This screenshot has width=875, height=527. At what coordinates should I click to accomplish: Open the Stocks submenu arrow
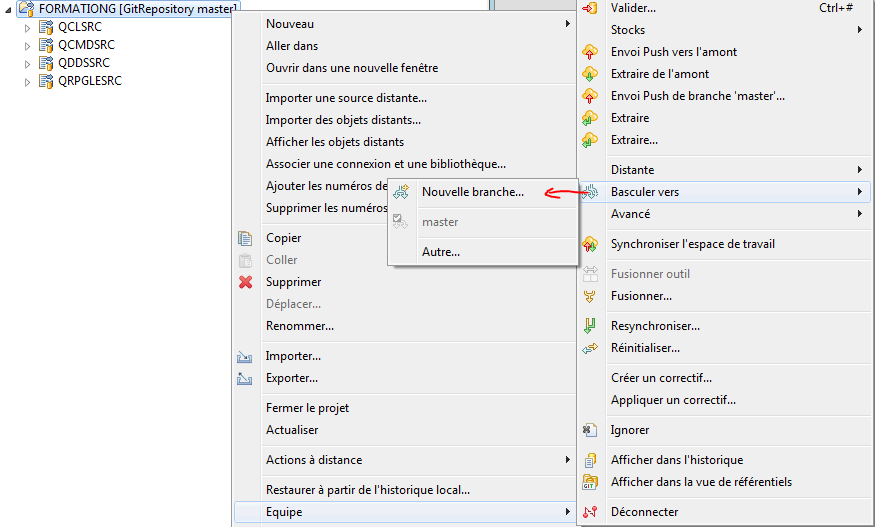pos(860,30)
